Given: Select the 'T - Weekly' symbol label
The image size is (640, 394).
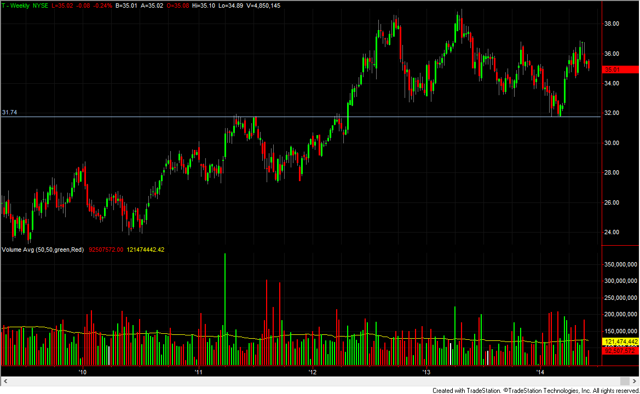Looking at the screenshot, I should pos(16,6).
